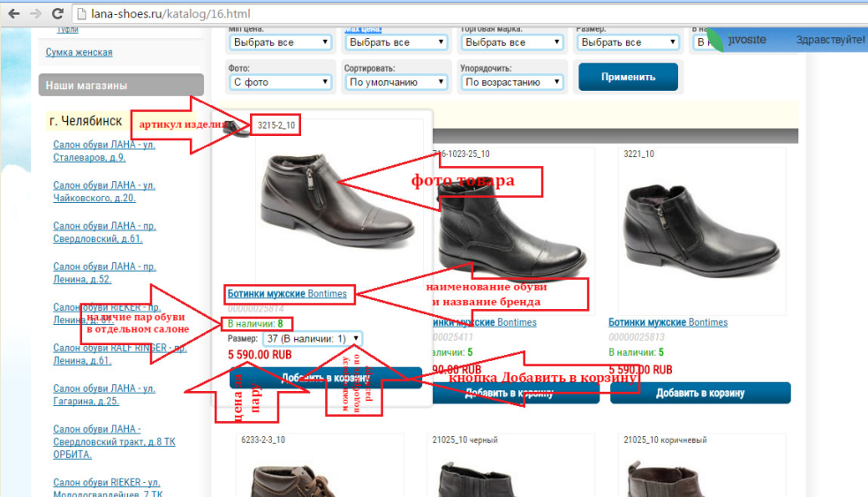This screenshot has height=497, width=868.
Task: Open the jivosite chat widget
Action: point(786,41)
